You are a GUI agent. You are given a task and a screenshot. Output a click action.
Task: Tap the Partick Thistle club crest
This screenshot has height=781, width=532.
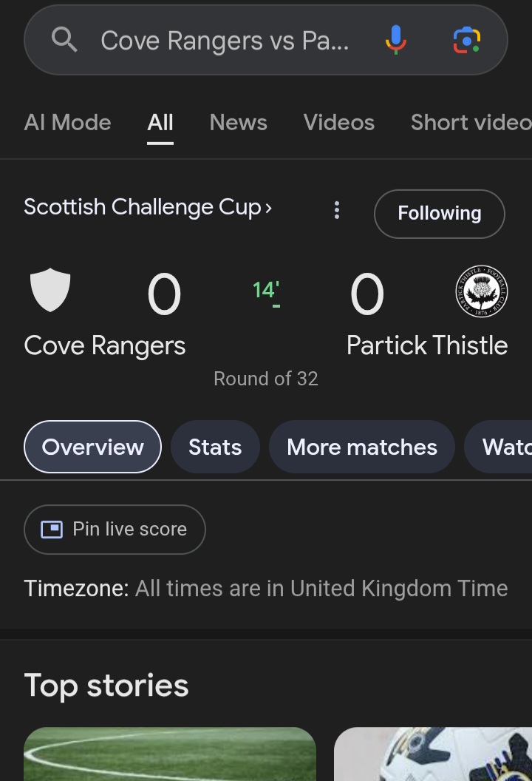481,291
